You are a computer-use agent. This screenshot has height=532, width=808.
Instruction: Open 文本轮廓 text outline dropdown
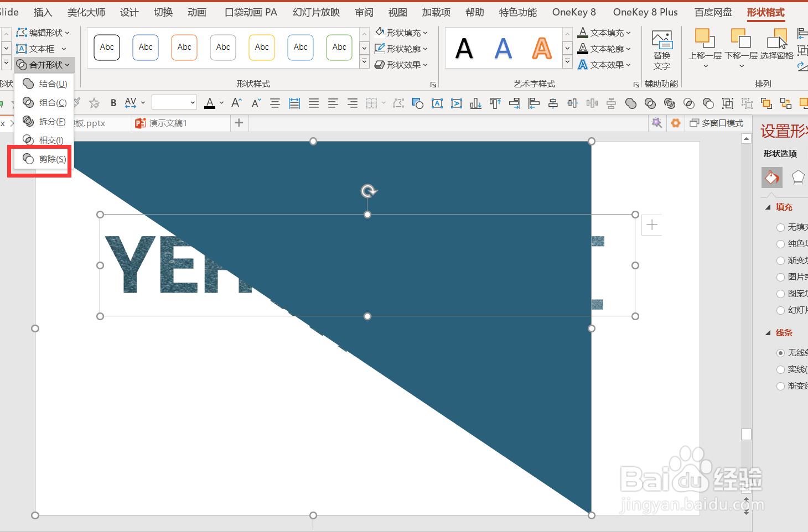click(604, 49)
